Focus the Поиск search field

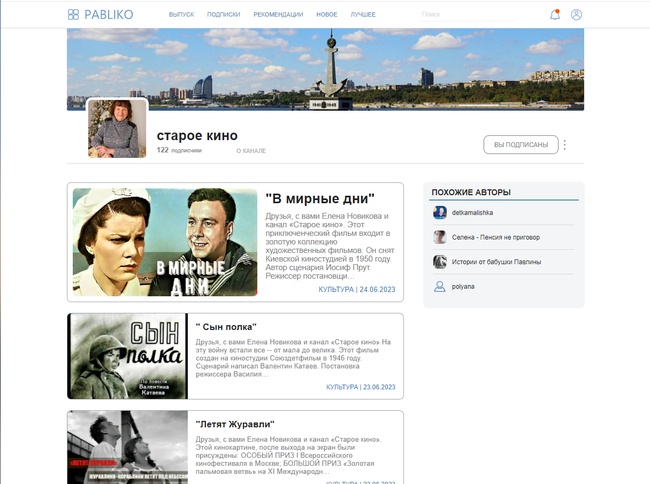pos(468,15)
